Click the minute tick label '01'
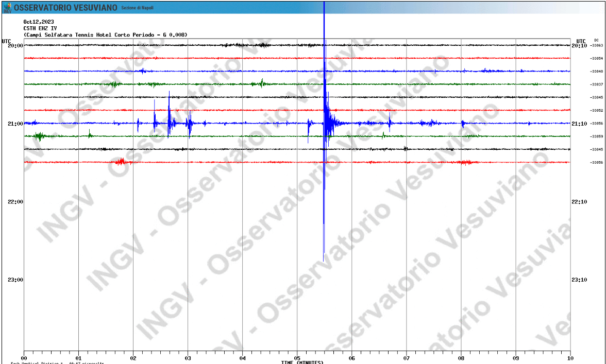 click(78, 358)
